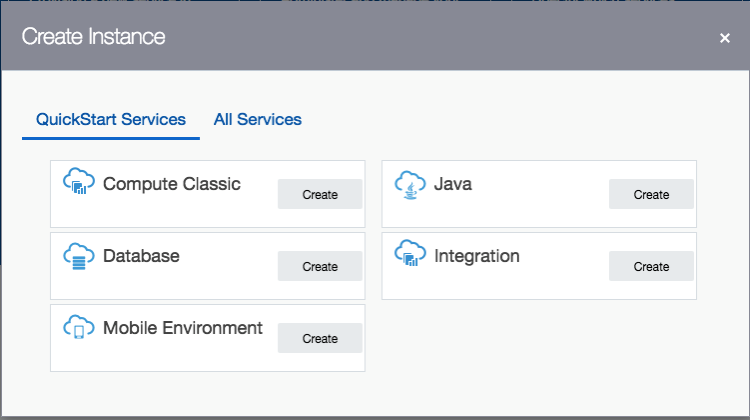The image size is (750, 420).
Task: Click the Integration cloud icon
Action: point(408,255)
